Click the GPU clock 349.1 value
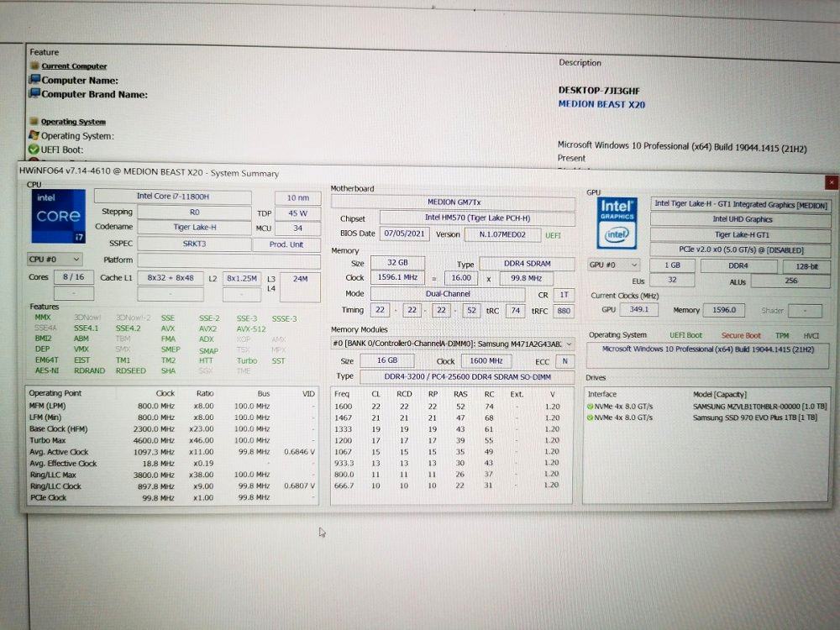Screen dimensions: 840x630 pyautogui.click(x=638, y=310)
